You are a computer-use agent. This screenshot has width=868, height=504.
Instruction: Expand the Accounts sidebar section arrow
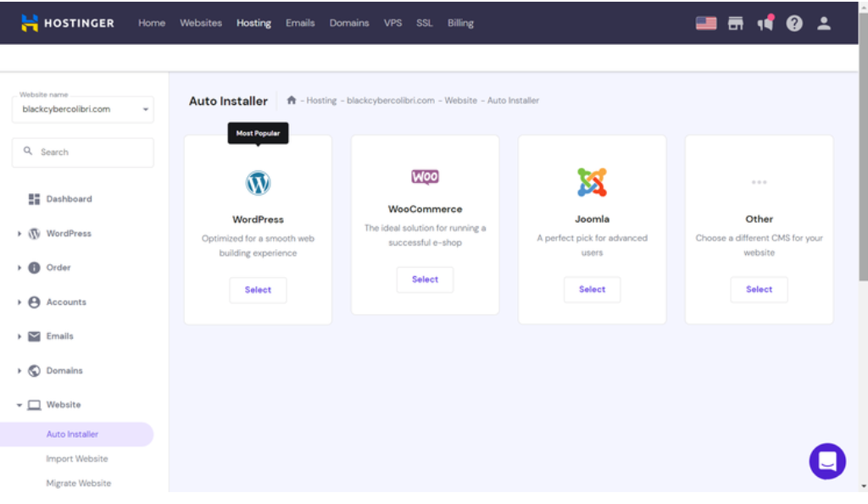click(19, 302)
